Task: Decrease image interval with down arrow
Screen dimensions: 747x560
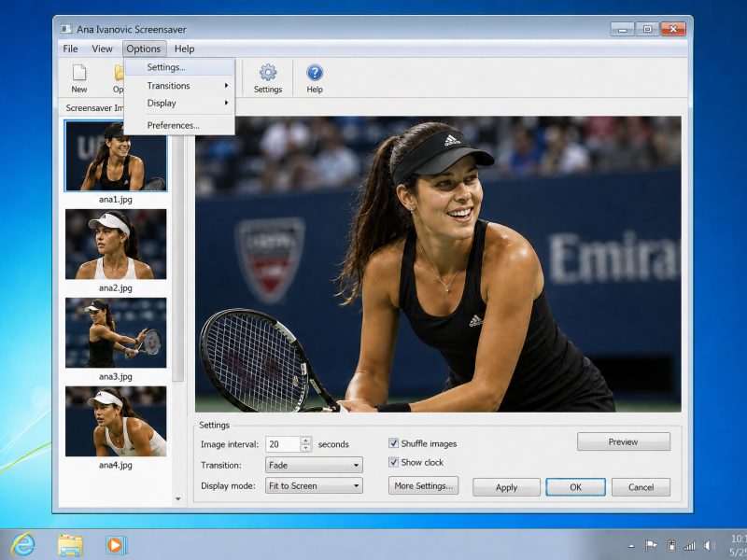Action: click(306, 448)
